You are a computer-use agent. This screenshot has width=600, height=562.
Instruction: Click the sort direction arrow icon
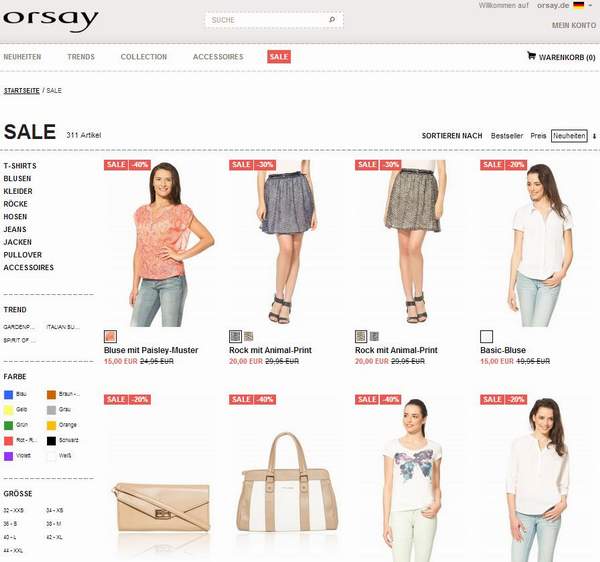pyautogui.click(x=594, y=136)
